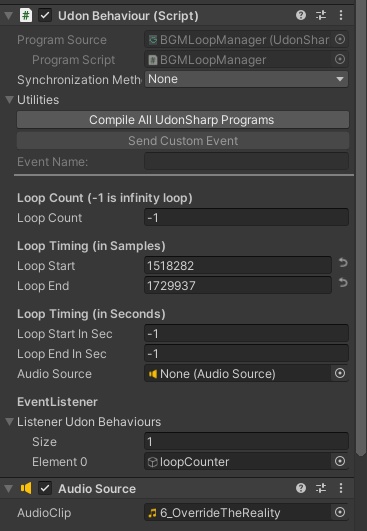The height and width of the screenshot is (531, 367).
Task: Click the Event Name text field
Action: [246, 161]
